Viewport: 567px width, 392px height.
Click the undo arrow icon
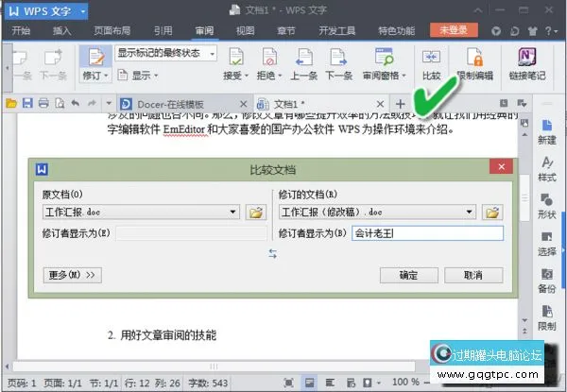tap(76, 104)
